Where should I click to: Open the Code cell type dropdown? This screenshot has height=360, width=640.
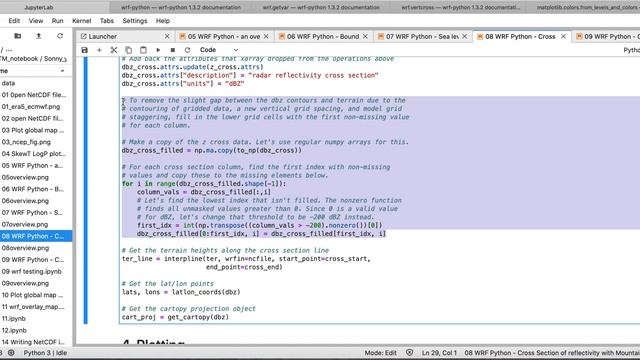pyautogui.click(x=219, y=50)
